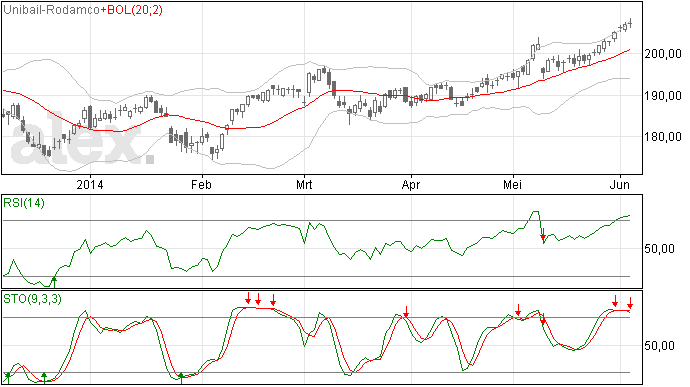Viewport: 690px width, 387px height.
Task: Click the RSI(14) panel label
Action: coord(24,203)
